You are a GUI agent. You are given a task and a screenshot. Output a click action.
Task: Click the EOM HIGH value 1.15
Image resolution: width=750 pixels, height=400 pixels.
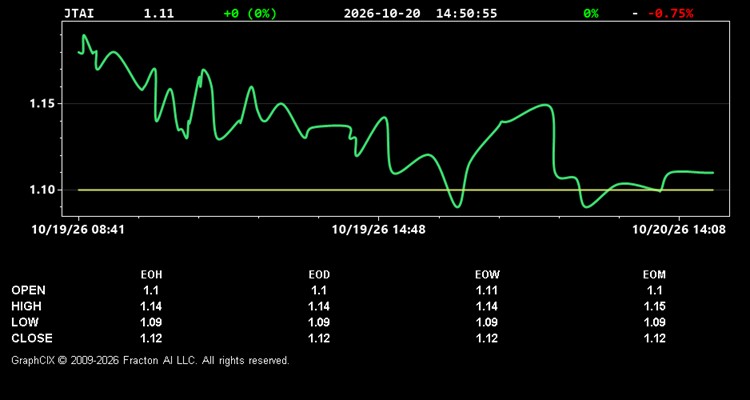pyautogui.click(x=654, y=306)
